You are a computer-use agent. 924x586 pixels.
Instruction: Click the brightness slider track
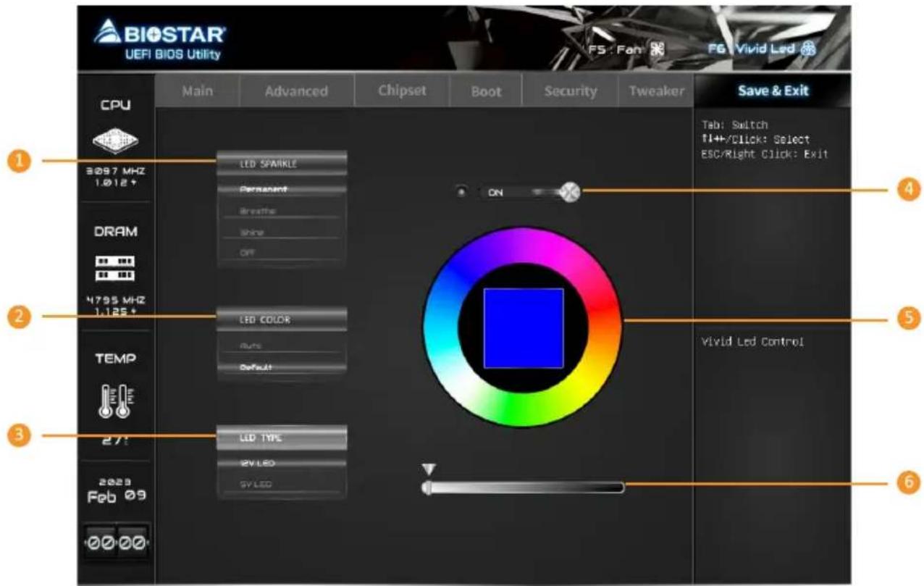pyautogui.click(x=523, y=487)
